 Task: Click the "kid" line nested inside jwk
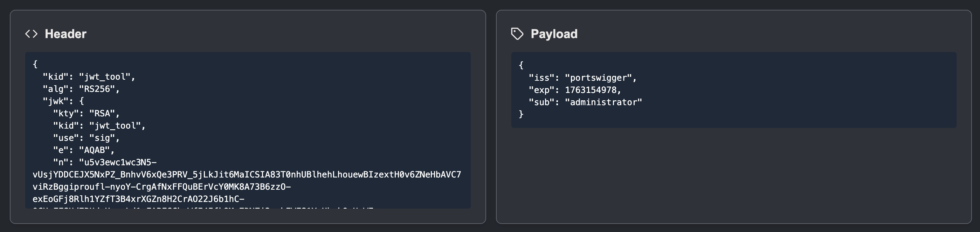tap(99, 126)
